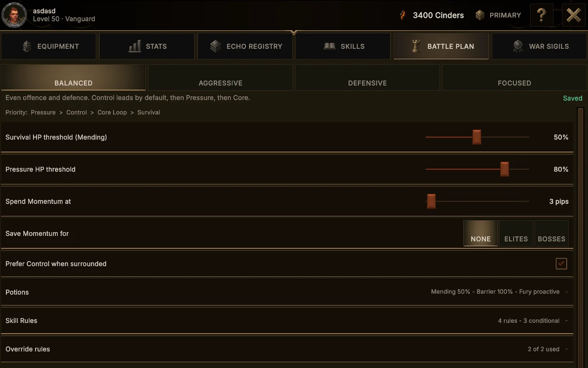Click the Saved status text
Image resolution: width=588 pixels, height=368 pixels.
pyautogui.click(x=572, y=98)
